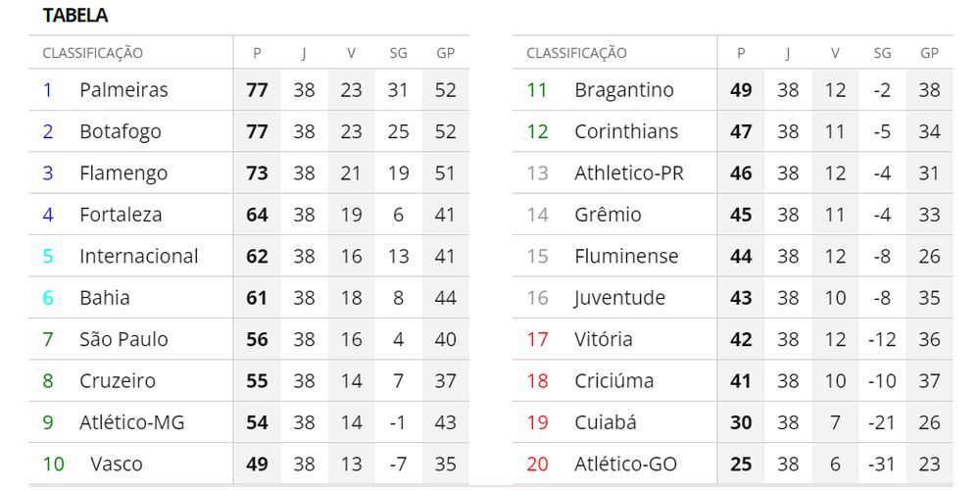Open Internacional team entry
980x490 pixels.
[x=138, y=257]
